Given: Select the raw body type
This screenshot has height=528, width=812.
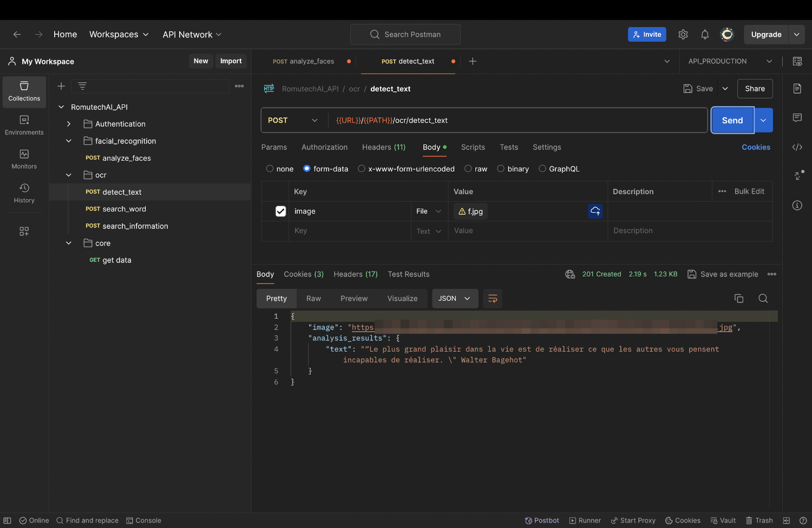Looking at the screenshot, I should (x=468, y=169).
